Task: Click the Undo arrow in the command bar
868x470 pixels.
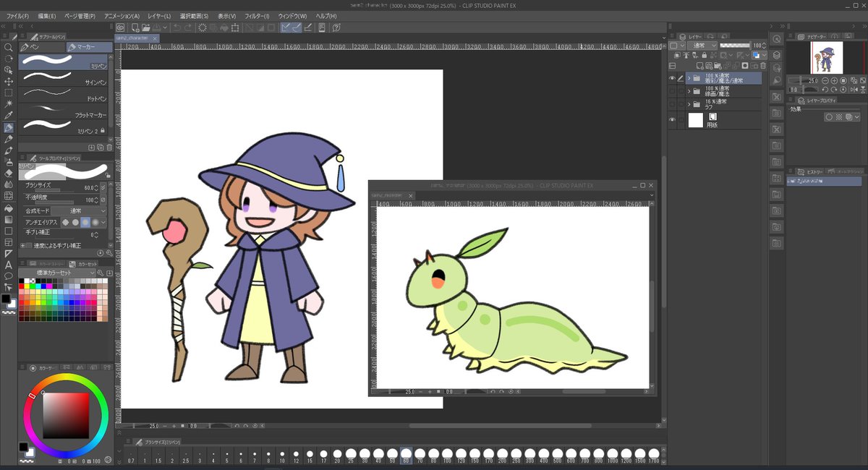Action: point(177,27)
